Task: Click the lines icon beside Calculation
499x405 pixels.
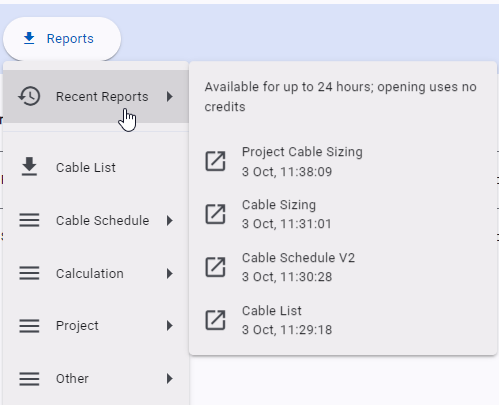Action: pyautogui.click(x=29, y=273)
